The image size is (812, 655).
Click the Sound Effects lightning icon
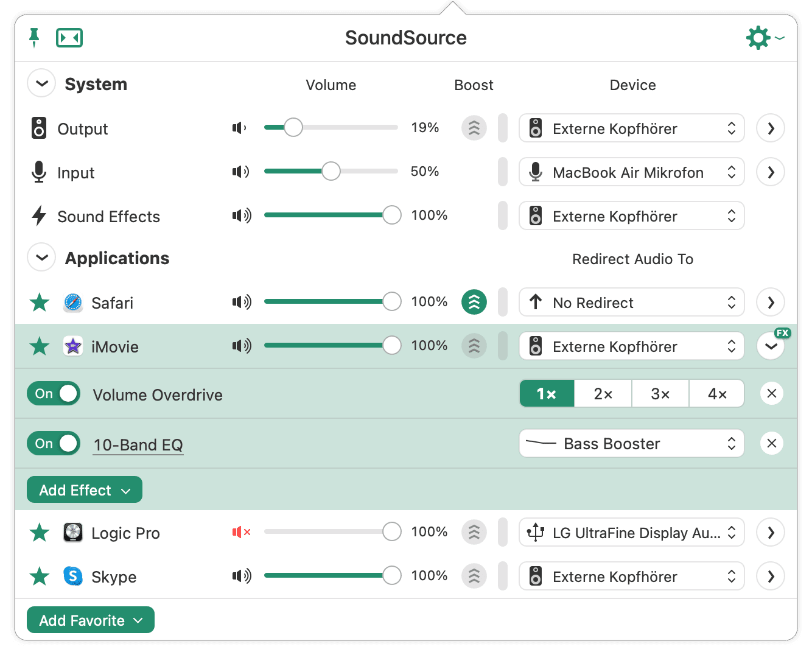[39, 216]
